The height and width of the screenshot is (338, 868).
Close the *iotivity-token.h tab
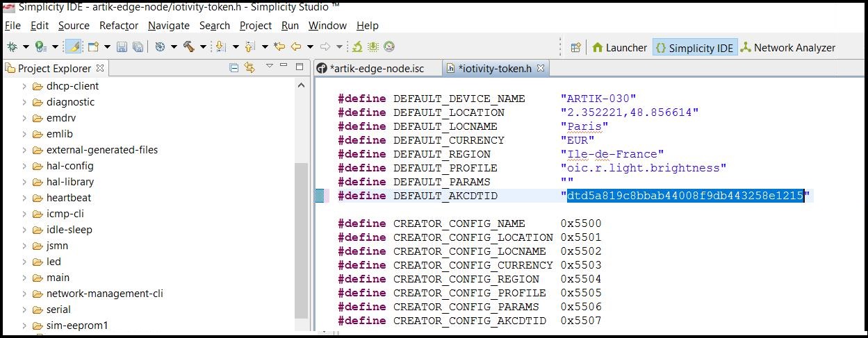click(x=541, y=68)
